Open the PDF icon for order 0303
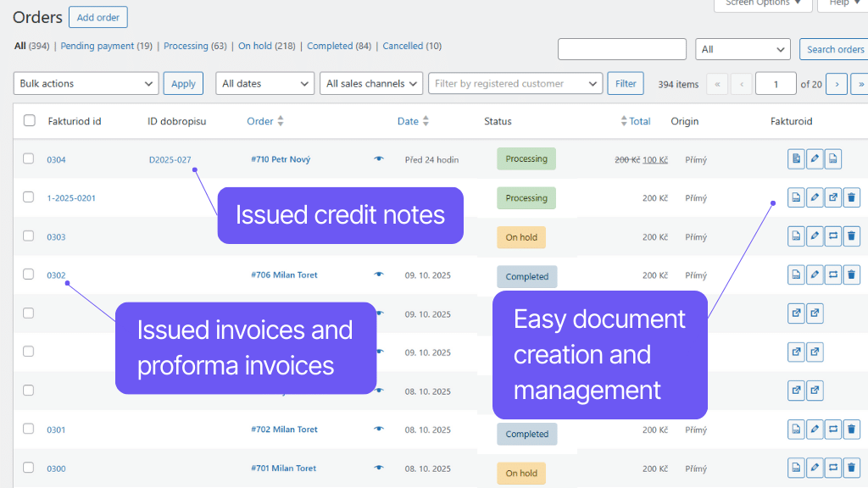 pos(796,236)
